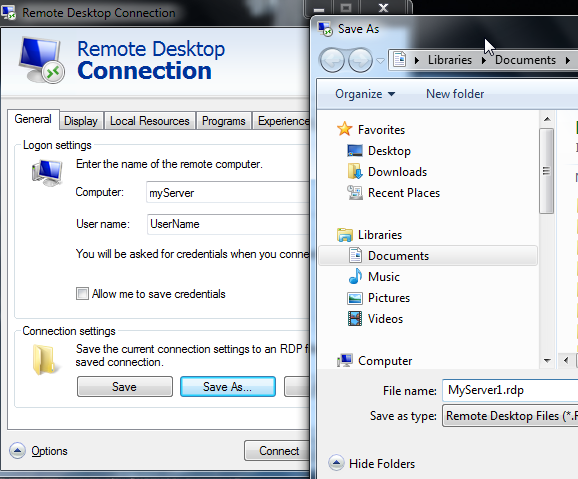
Task: Click the Save As... button
Action: click(x=227, y=386)
